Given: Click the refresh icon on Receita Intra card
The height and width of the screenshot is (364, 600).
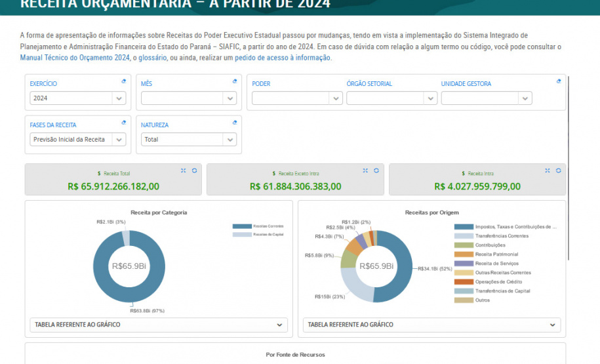Looking at the screenshot, I should [x=558, y=171].
